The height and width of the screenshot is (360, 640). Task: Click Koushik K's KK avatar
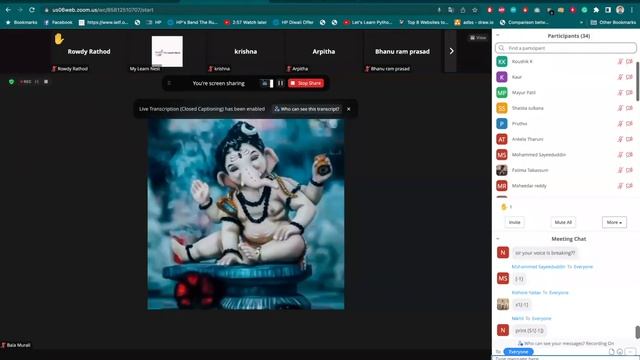click(x=502, y=62)
